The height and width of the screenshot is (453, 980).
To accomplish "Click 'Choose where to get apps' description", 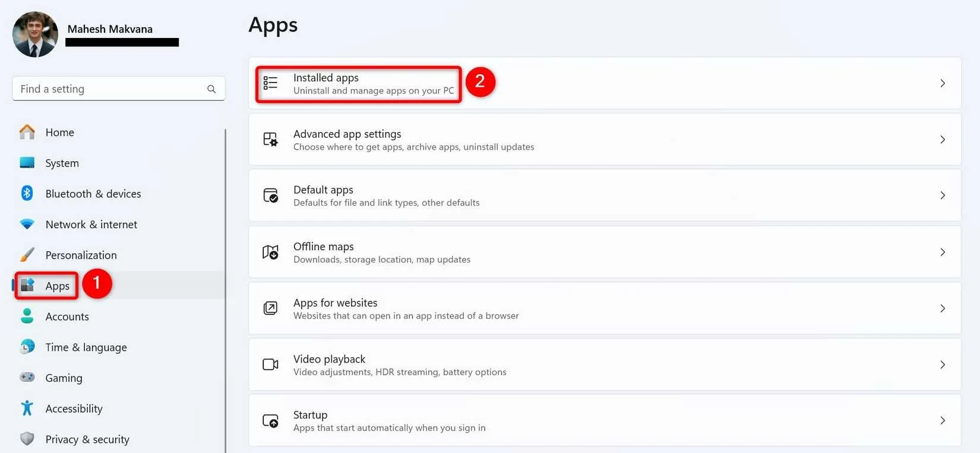I will (x=414, y=147).
